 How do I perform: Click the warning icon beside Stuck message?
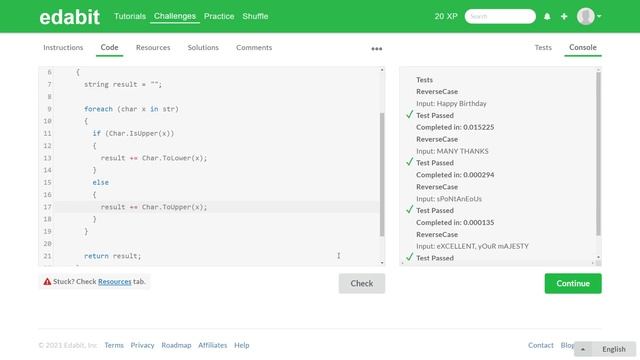tap(47, 282)
